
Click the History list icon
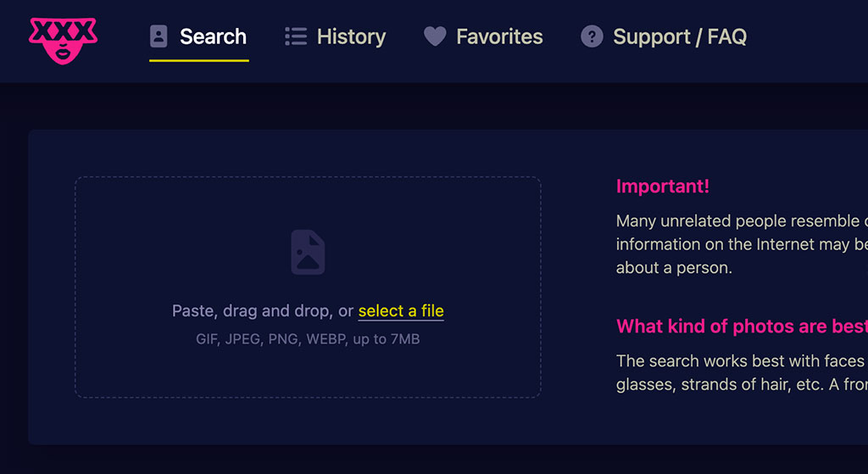tap(296, 36)
